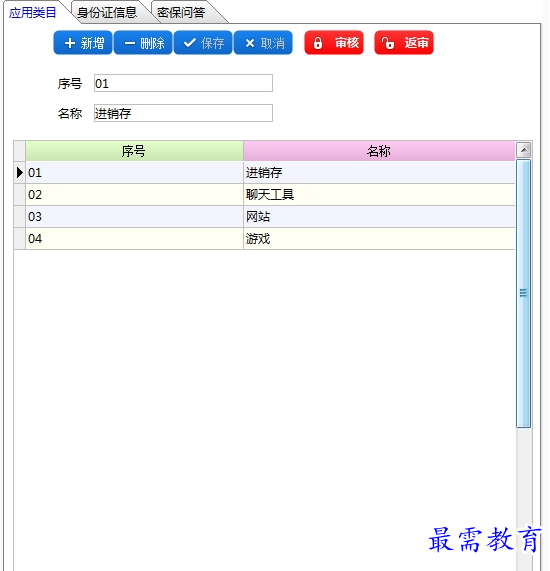Click the 取消 (cancel) button
The image size is (550, 571).
tap(263, 43)
